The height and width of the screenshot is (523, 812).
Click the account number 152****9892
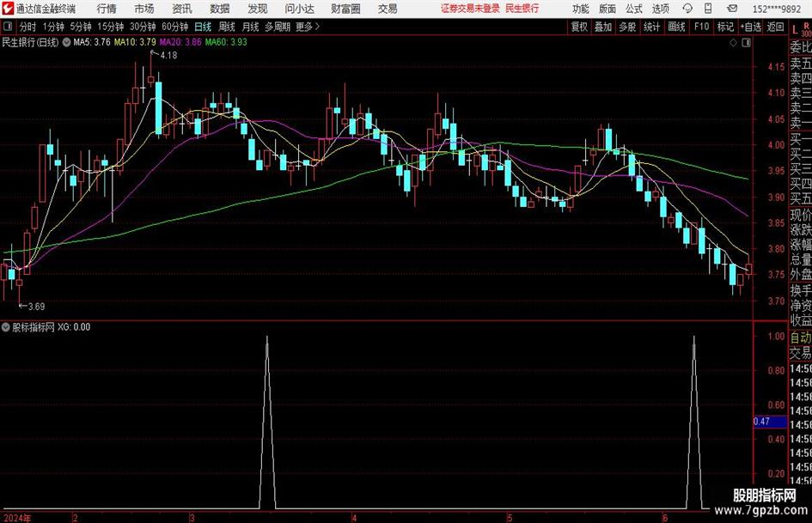[x=777, y=9]
